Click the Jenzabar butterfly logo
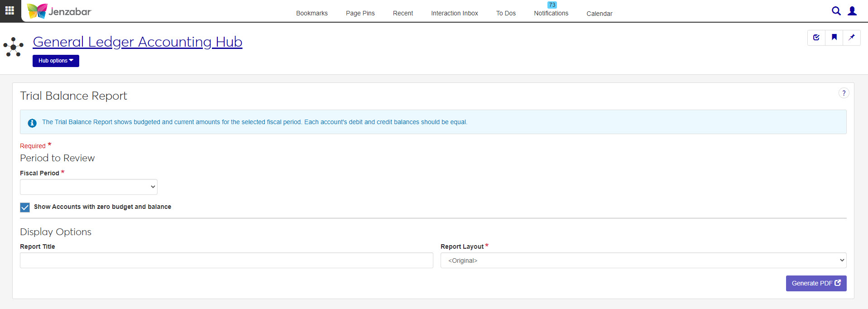The height and width of the screenshot is (309, 868). [37, 11]
